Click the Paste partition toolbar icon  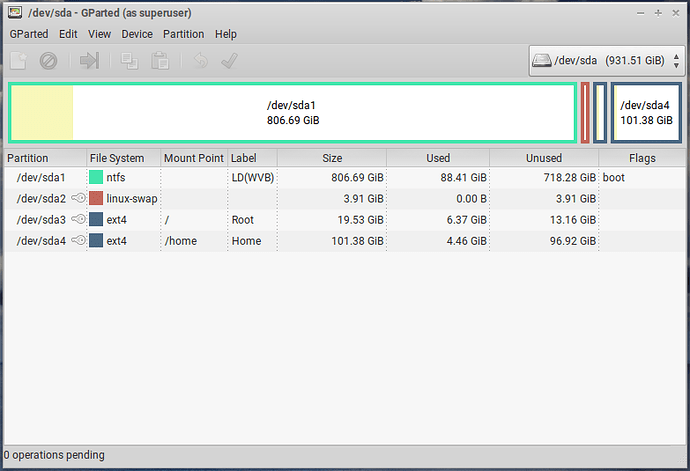[x=160, y=61]
